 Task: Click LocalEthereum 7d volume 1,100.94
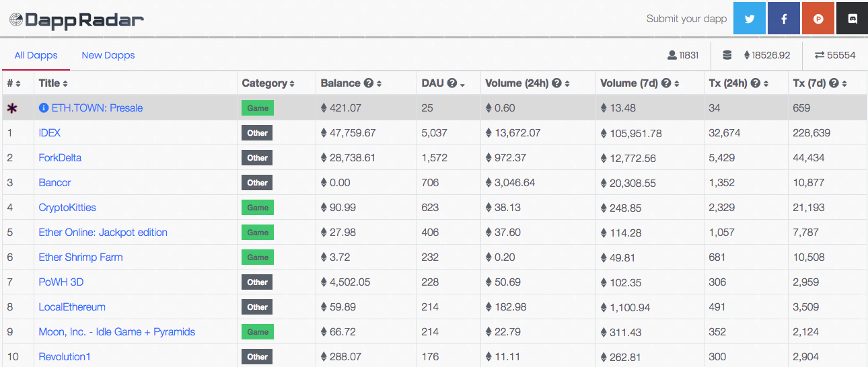[x=630, y=307]
